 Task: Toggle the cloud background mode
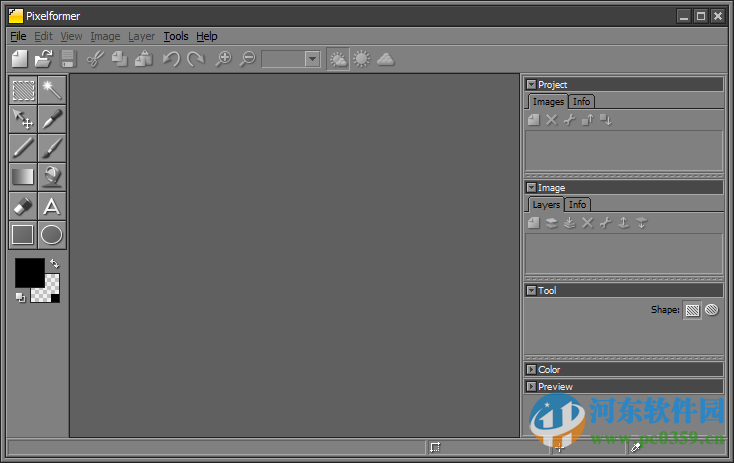coord(386,59)
